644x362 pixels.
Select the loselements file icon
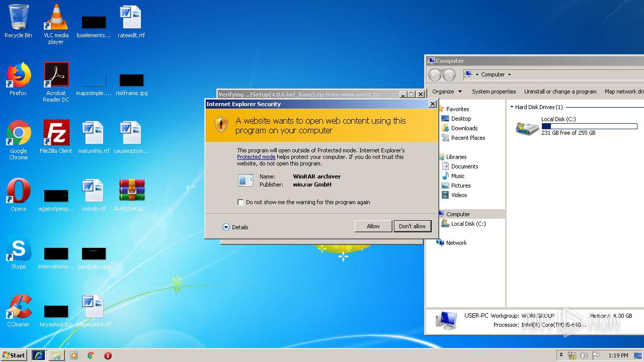(x=94, y=26)
